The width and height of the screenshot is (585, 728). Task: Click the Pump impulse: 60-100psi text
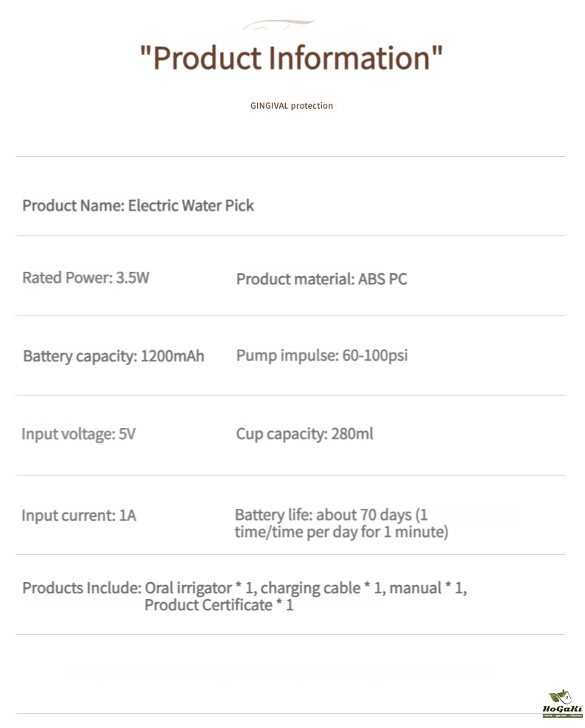(x=322, y=355)
